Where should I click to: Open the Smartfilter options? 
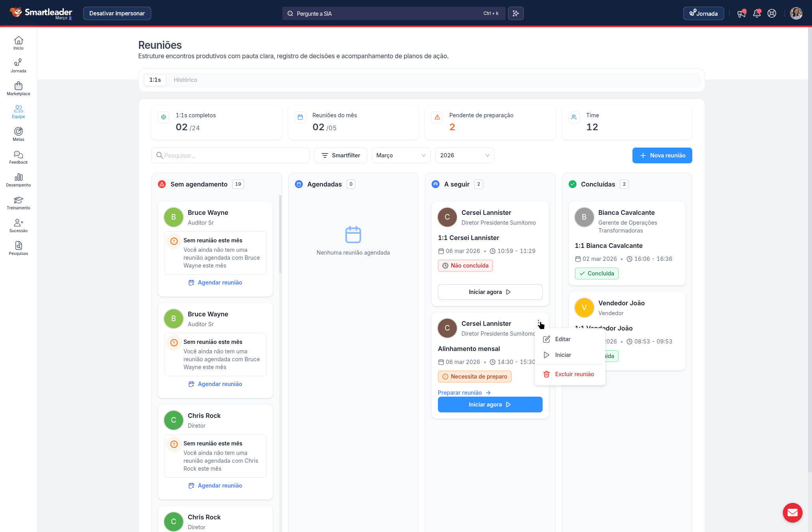coord(341,155)
